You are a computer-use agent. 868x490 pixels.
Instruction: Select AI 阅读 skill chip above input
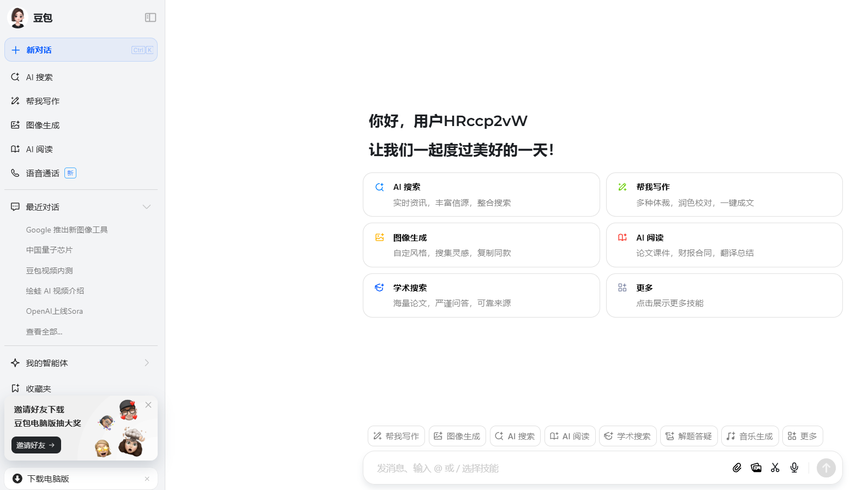pos(570,436)
